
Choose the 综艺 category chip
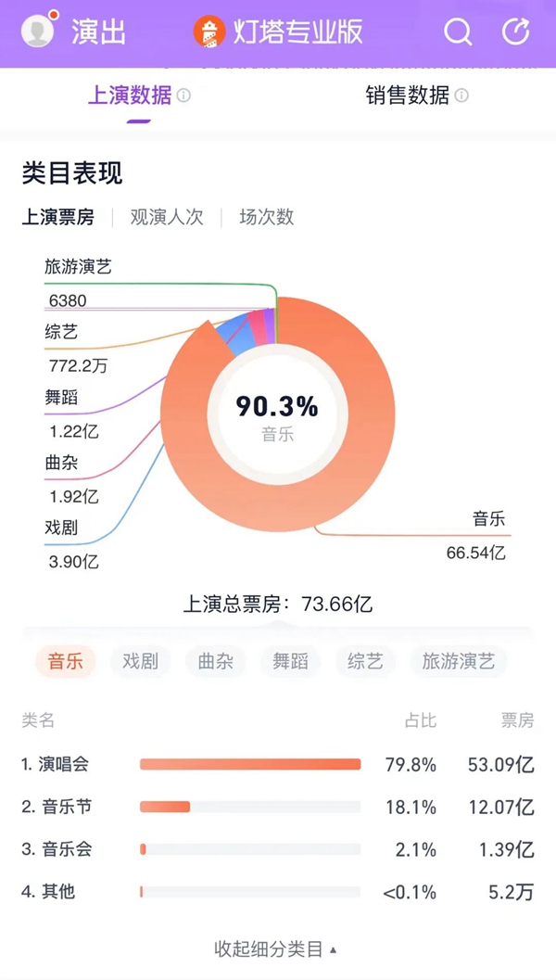point(365,661)
